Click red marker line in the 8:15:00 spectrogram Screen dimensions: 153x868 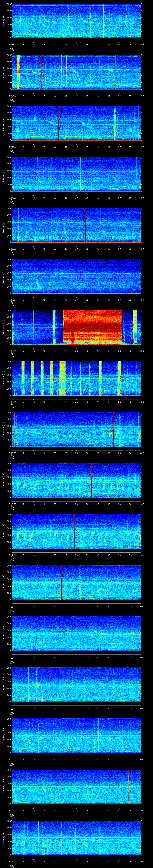(99, 736)
